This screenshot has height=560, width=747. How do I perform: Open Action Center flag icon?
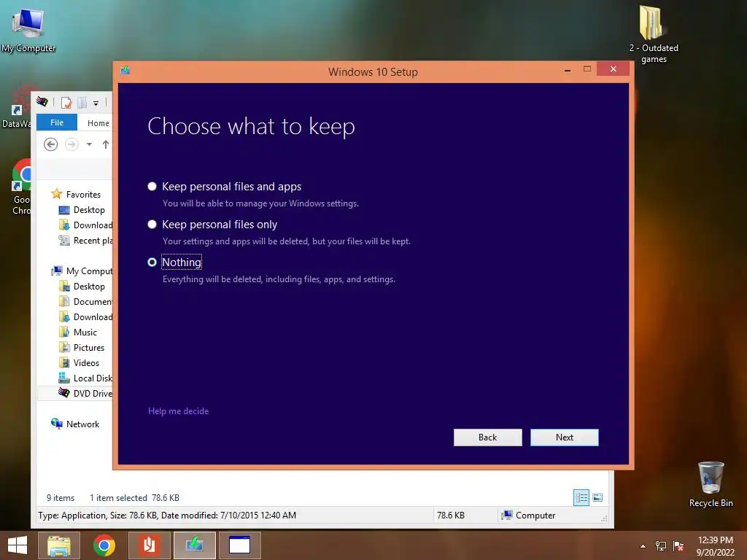[678, 546]
